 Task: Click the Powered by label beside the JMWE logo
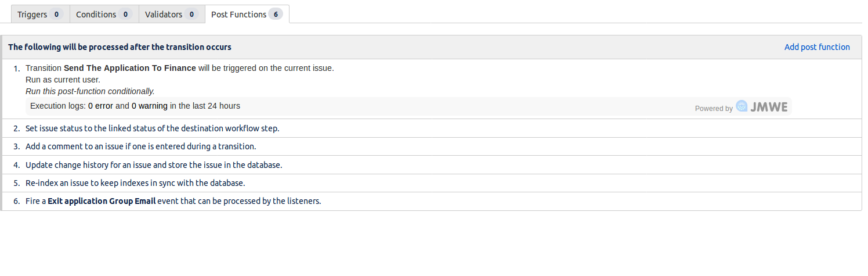click(x=714, y=108)
